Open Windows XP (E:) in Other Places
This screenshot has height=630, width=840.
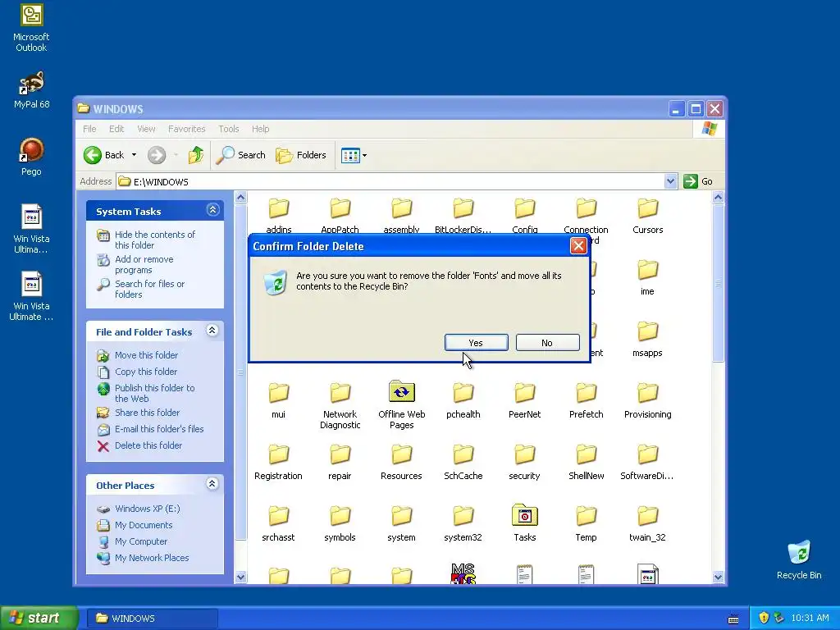[x=148, y=509]
